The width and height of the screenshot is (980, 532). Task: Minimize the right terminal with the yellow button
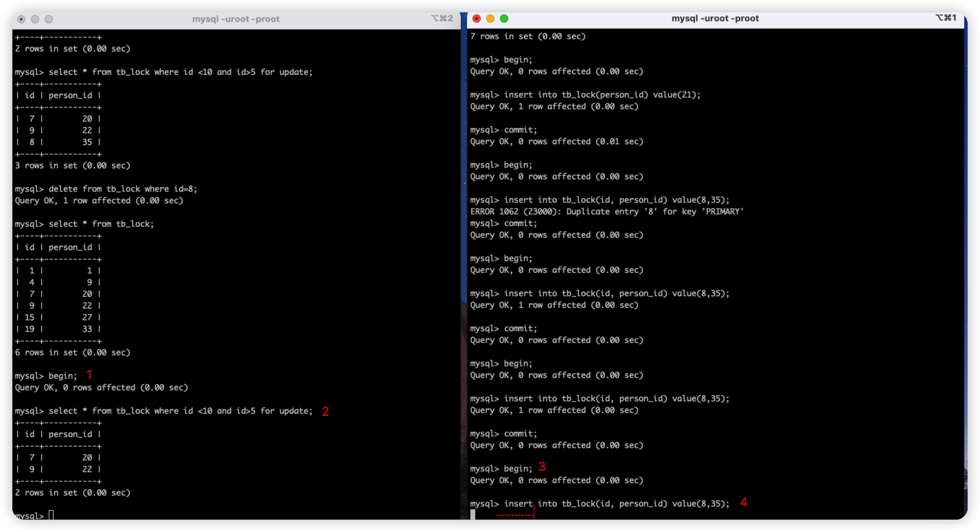(490, 19)
